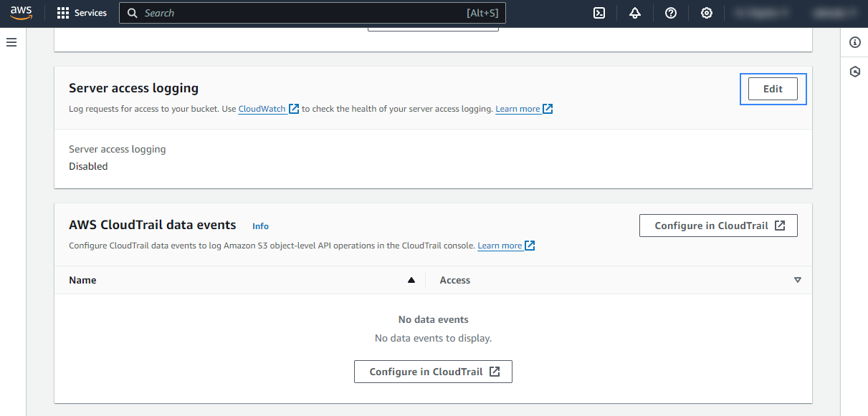Expand the hamburger side navigation menu
The height and width of the screenshot is (416, 868).
(11, 42)
